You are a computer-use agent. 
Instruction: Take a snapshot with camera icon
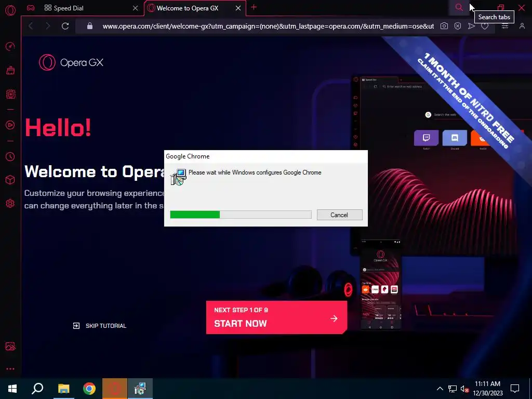pos(444,26)
